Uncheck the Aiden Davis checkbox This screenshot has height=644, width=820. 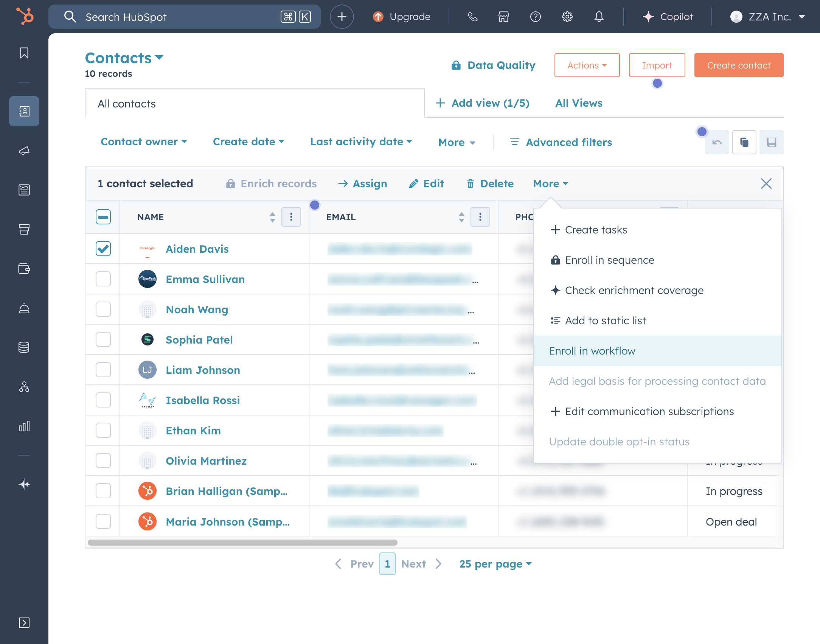pyautogui.click(x=103, y=249)
